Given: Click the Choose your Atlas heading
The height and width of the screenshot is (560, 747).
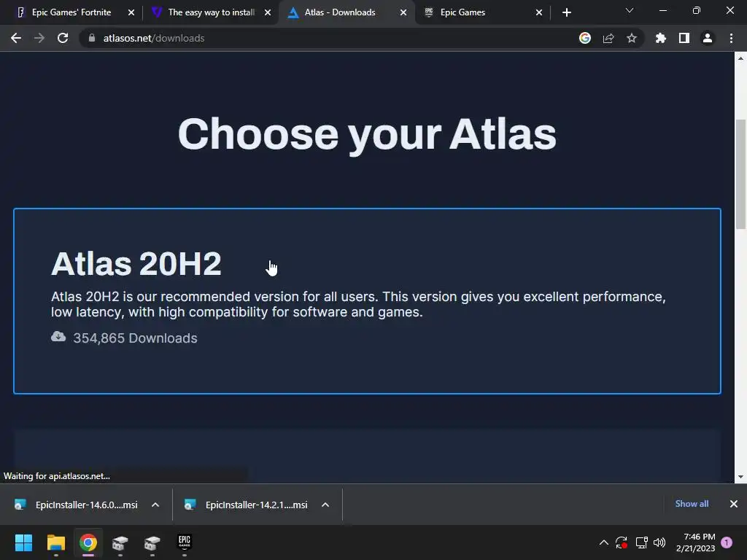Looking at the screenshot, I should [367, 134].
